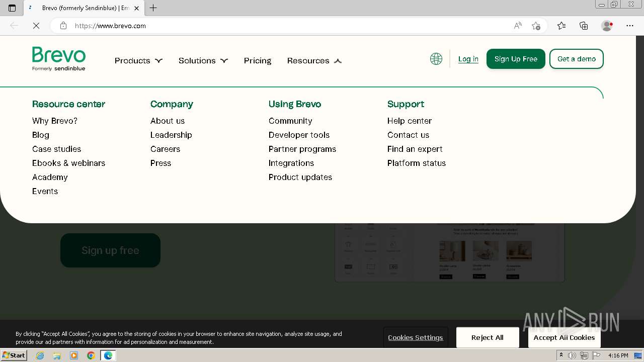Open the volume tray icon
644x362 pixels.
click(x=572, y=355)
